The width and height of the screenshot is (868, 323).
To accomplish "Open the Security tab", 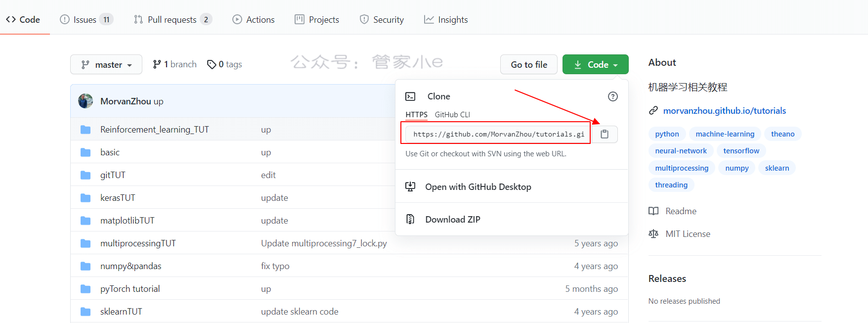I will [382, 19].
